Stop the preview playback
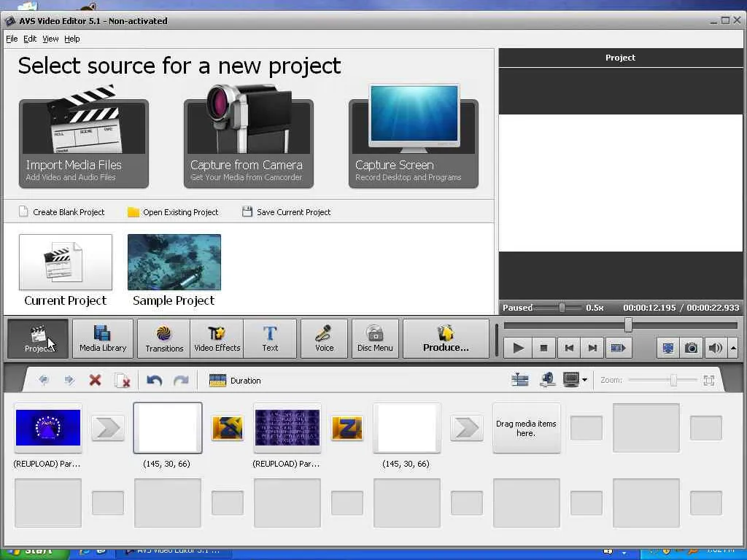 coord(543,348)
